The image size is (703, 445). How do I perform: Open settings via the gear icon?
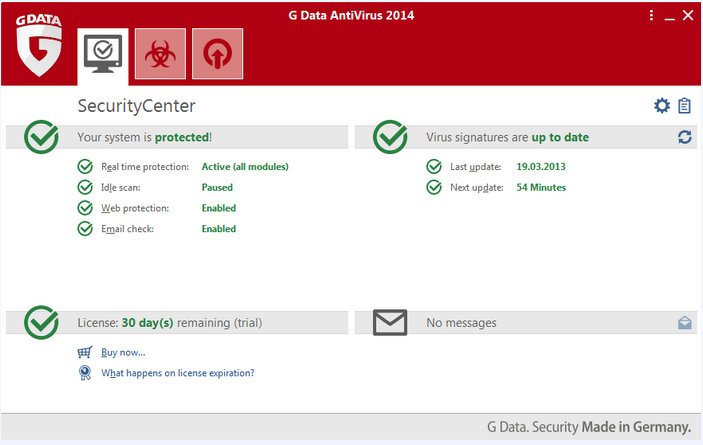(x=662, y=106)
